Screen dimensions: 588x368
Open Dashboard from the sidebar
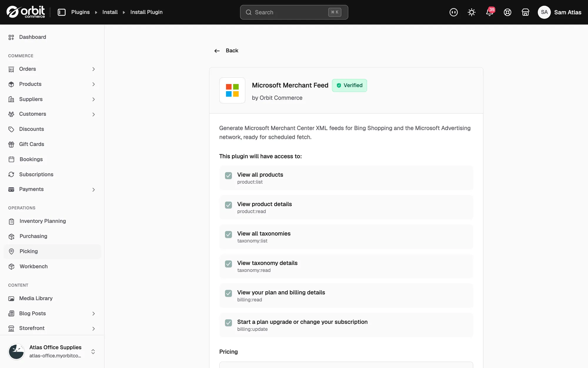(x=52, y=37)
